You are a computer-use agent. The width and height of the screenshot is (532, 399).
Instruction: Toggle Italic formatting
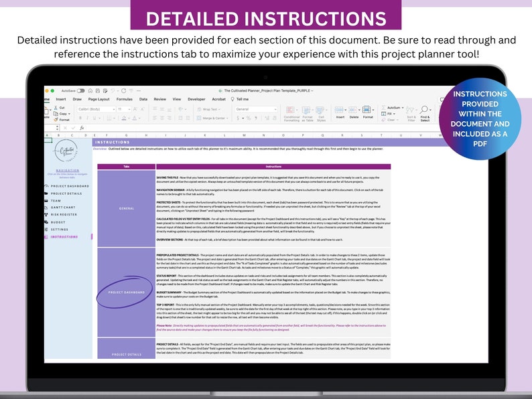(88, 118)
